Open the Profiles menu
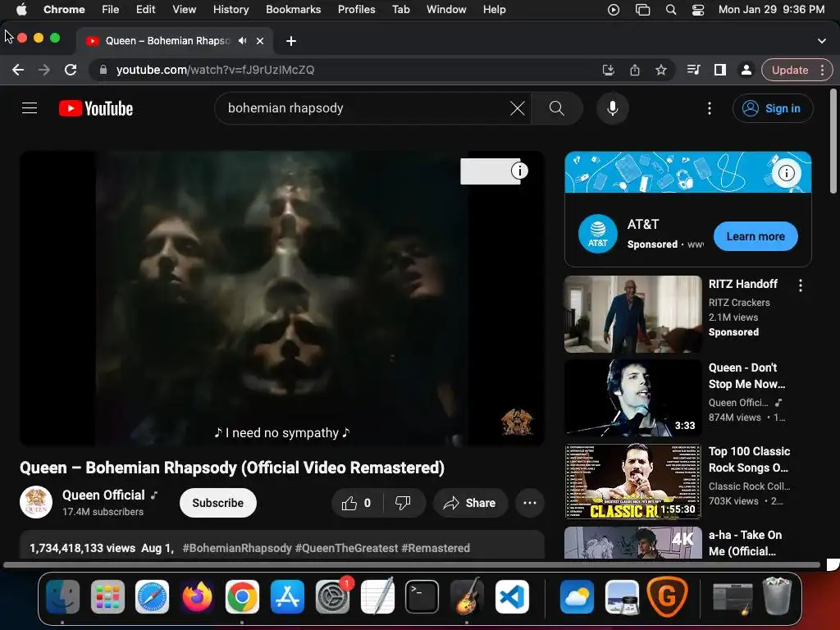Screen dimensions: 840x630 point(356,9)
